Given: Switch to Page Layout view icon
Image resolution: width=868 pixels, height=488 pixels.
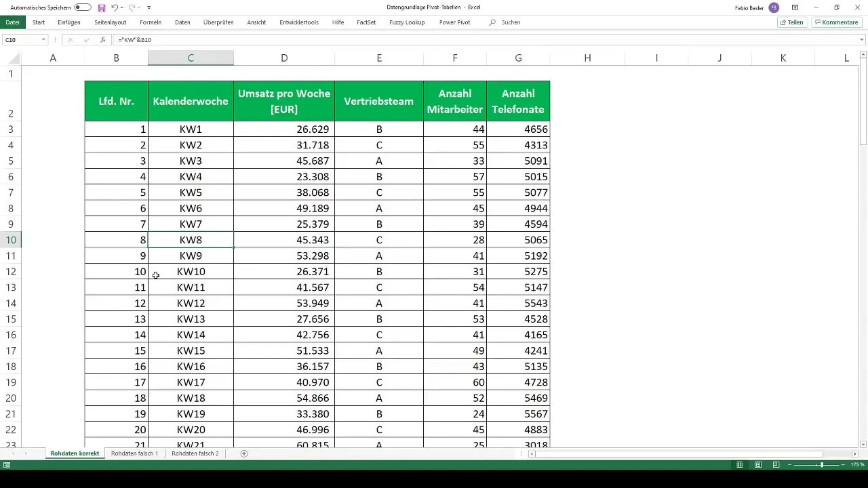Looking at the screenshot, I should pos(758,465).
